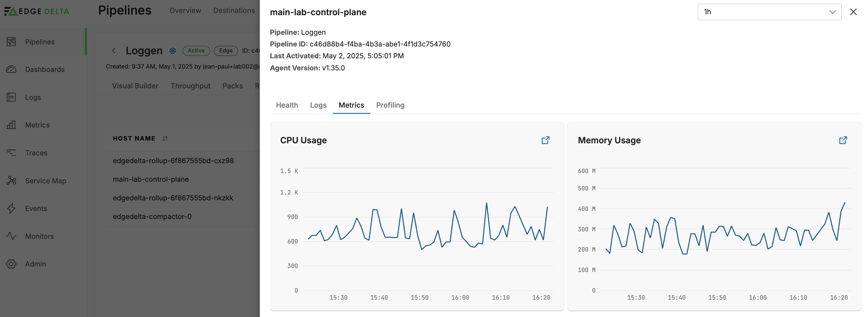Go to Traces in sidebar
Image resolution: width=868 pixels, height=317 pixels.
click(x=36, y=153)
